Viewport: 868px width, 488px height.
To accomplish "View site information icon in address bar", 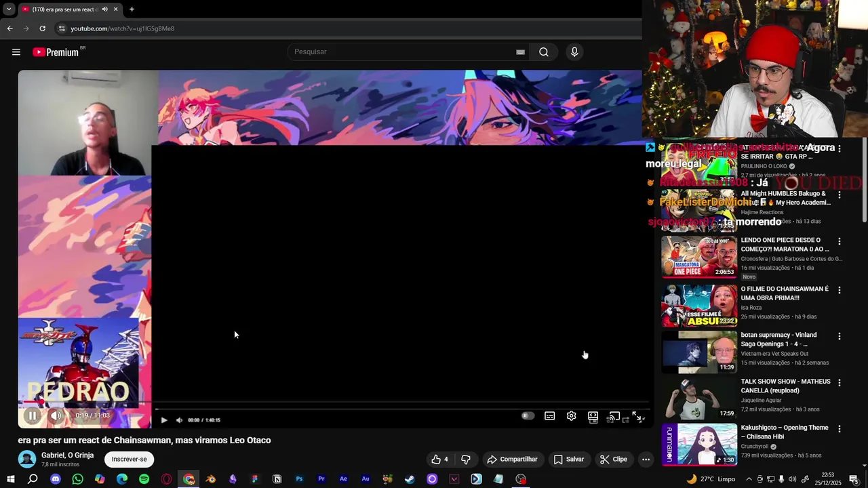I will tap(61, 28).
